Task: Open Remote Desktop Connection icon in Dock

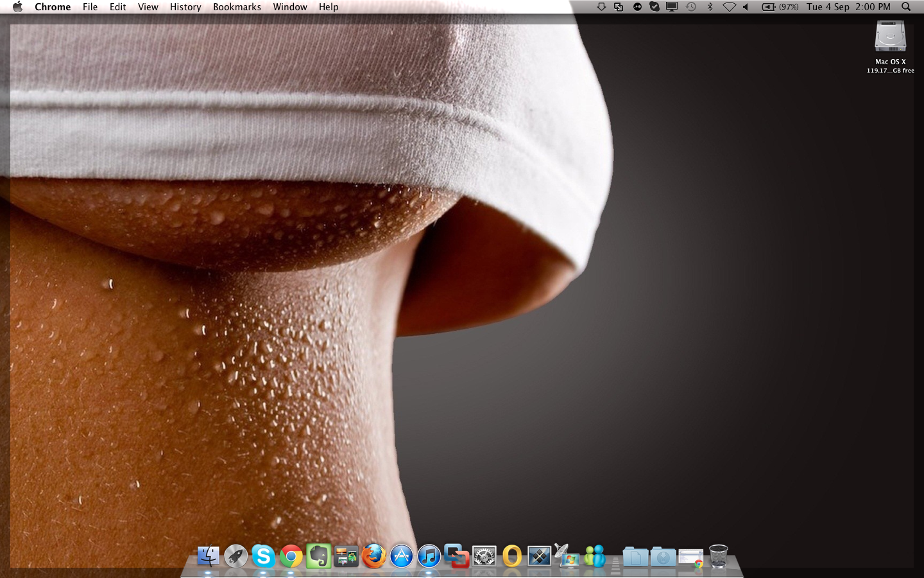Action: [x=567, y=556]
